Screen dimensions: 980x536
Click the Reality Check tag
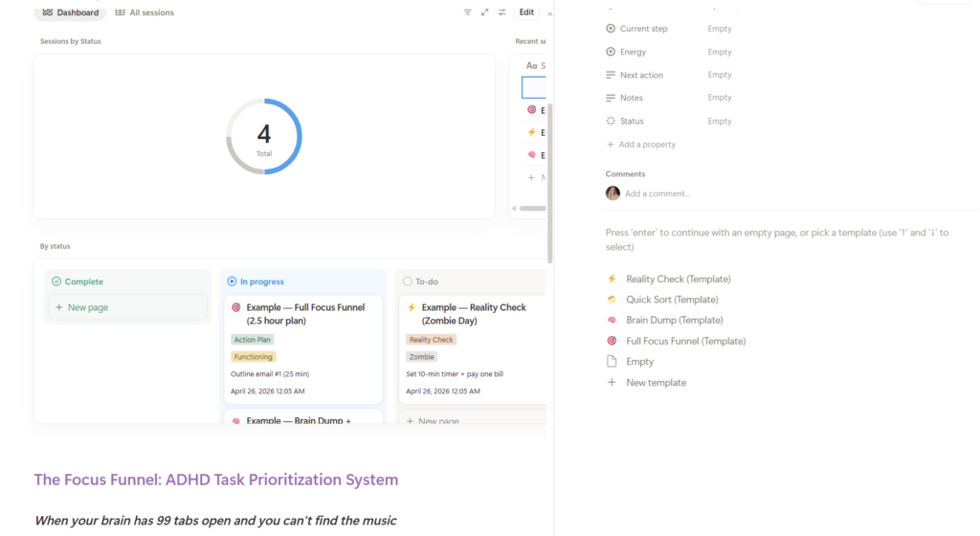click(x=432, y=340)
